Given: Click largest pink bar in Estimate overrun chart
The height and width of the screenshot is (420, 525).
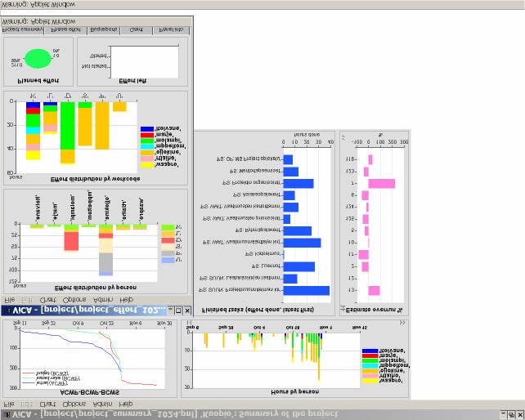Looking at the screenshot, I should (x=382, y=183).
